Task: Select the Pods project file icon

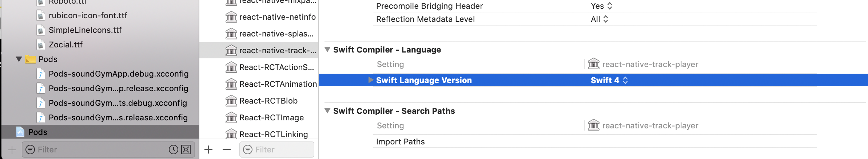Action: (20, 132)
